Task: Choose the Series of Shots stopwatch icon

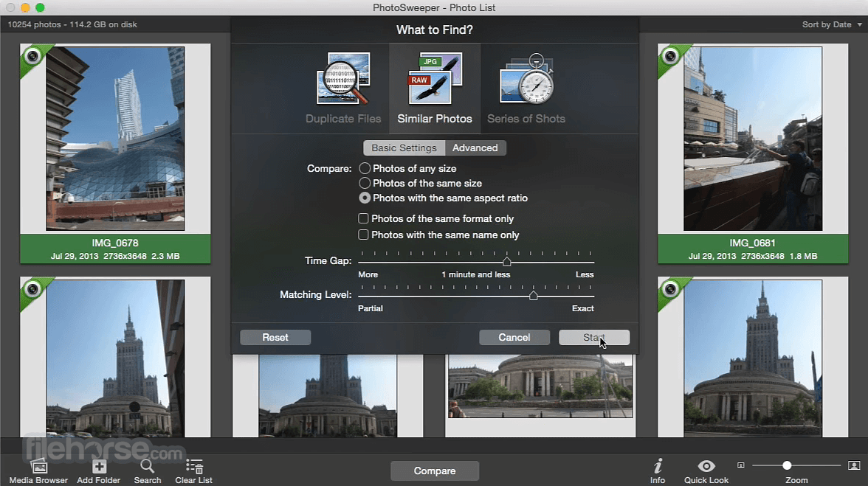Action: [526, 78]
